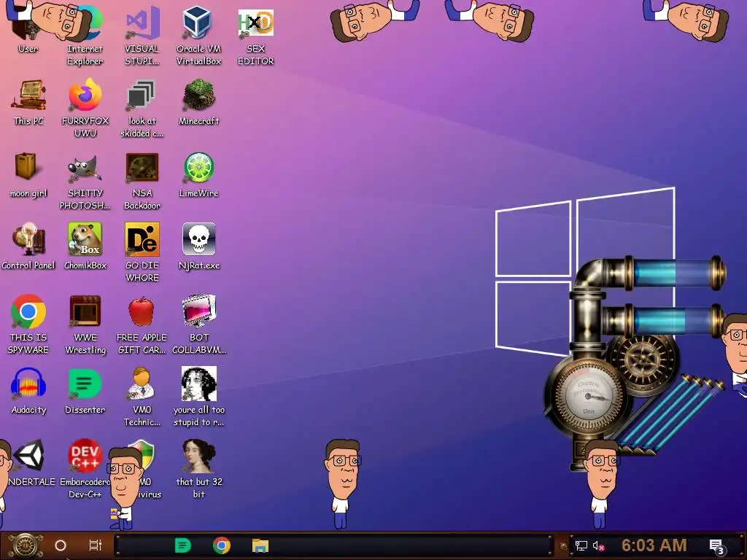Open the VM0 Technic... shortcut
The height and width of the screenshot is (560, 747).
142,397
